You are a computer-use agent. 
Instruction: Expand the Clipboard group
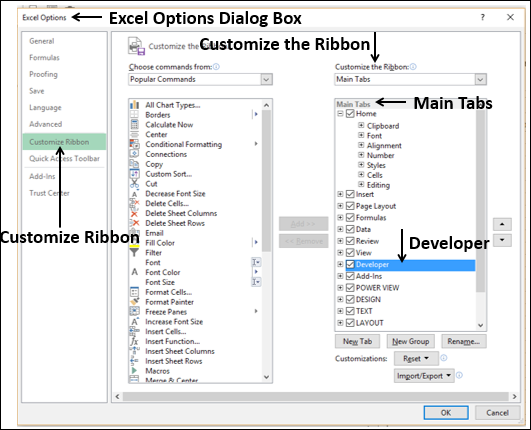pyautogui.click(x=361, y=125)
